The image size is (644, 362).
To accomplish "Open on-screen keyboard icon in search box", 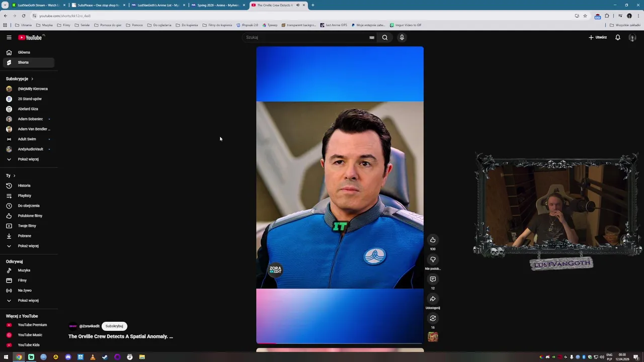I will pos(372,37).
